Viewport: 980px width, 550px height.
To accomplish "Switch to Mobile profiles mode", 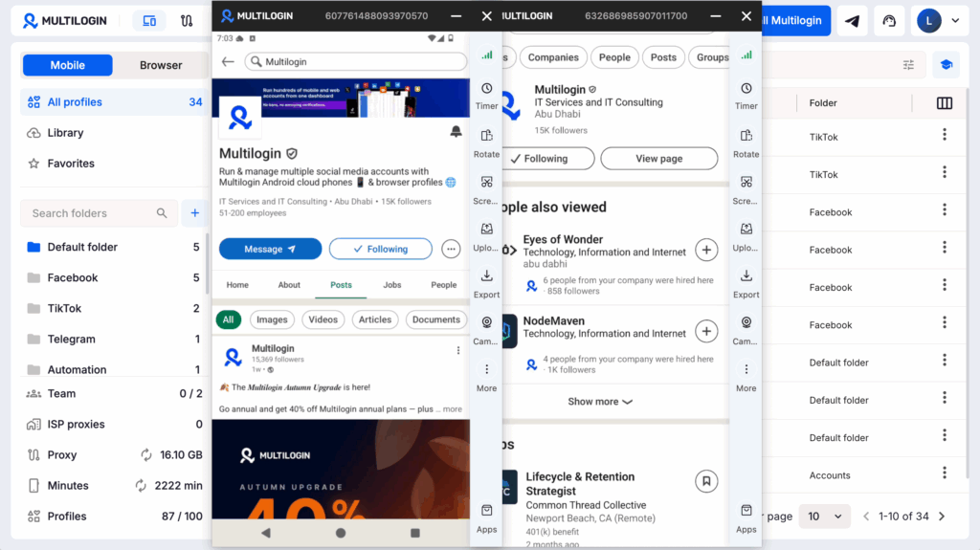I will coord(68,65).
